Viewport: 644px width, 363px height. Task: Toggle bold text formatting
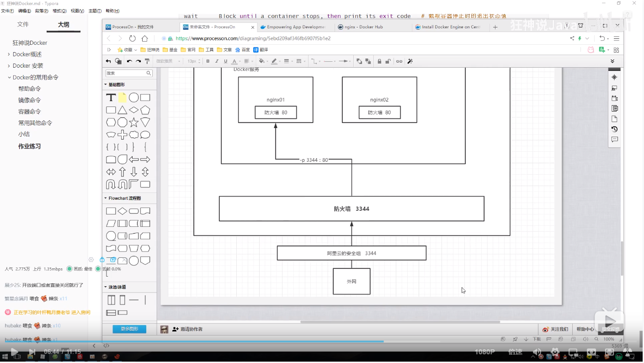[x=208, y=61]
